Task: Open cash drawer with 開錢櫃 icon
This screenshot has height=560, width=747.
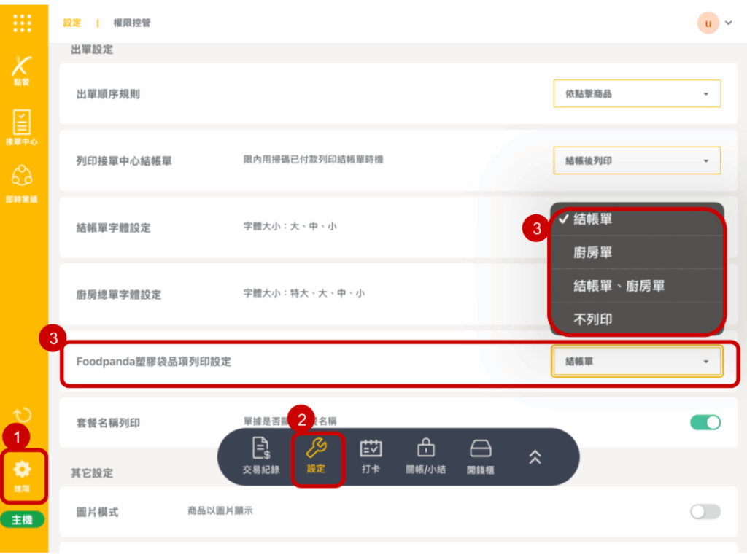Action: coord(480,456)
